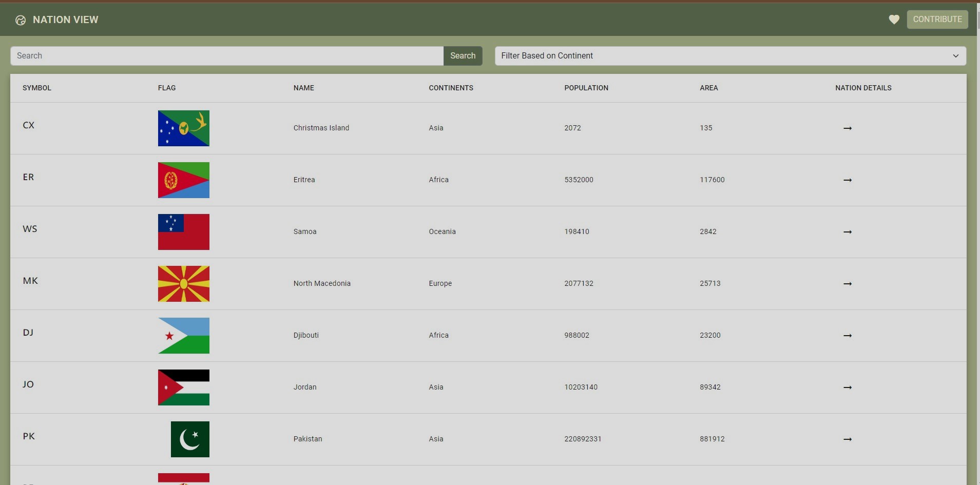Click population value 988002
The width and height of the screenshot is (980, 485).
pos(577,335)
